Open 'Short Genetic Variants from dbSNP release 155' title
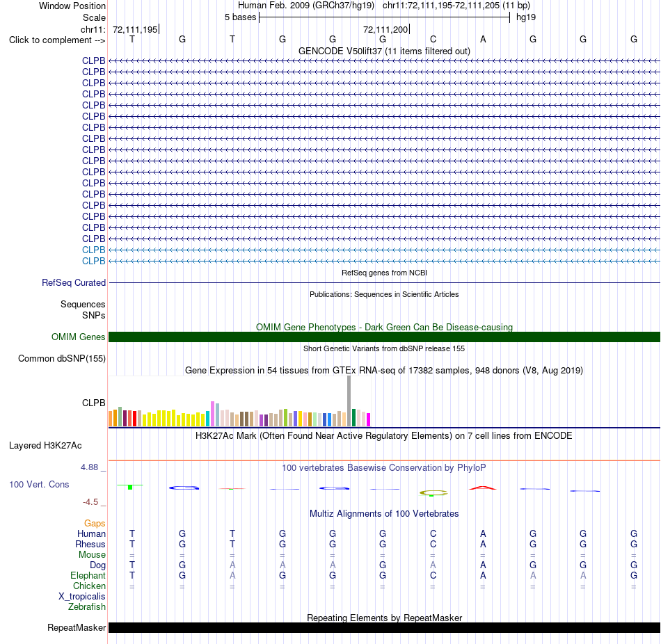 pos(384,348)
